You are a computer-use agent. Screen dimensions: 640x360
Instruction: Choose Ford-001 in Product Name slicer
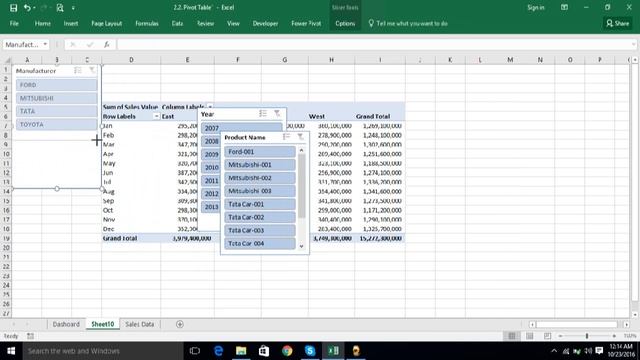pos(260,151)
